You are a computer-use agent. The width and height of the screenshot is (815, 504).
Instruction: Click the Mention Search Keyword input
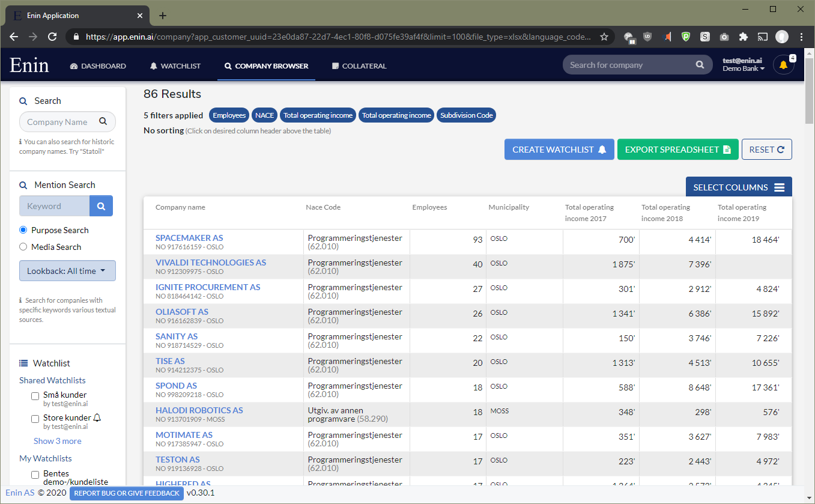point(55,206)
